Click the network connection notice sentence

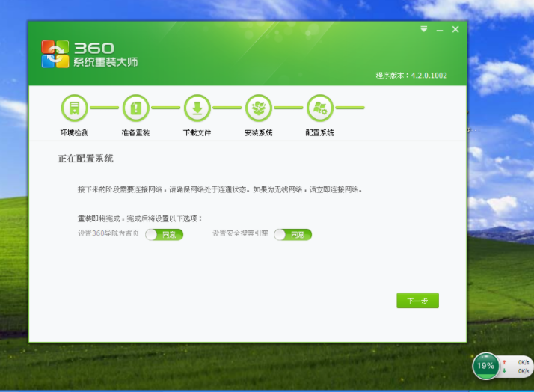[x=220, y=189]
